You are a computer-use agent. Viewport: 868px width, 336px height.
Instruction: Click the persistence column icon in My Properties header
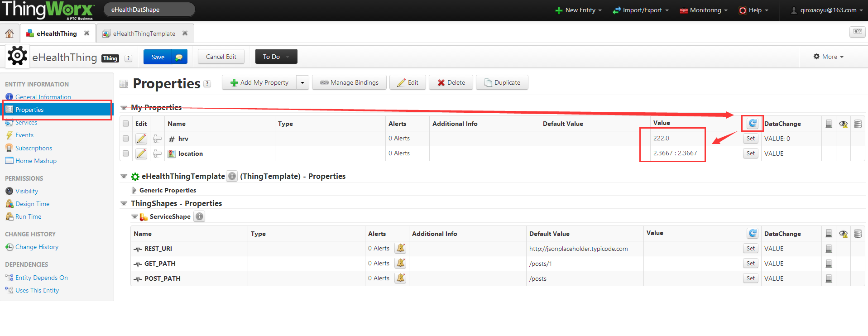[x=829, y=124]
